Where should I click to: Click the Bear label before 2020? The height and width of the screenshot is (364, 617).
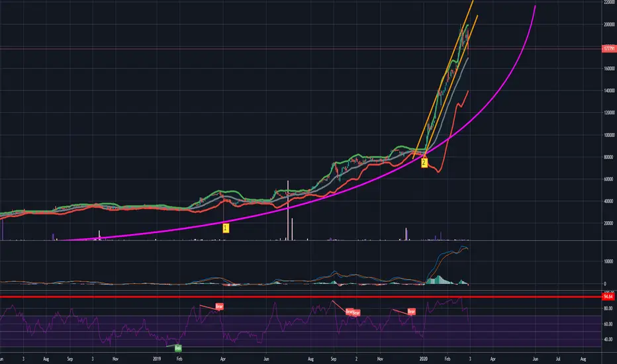pyautogui.click(x=411, y=311)
